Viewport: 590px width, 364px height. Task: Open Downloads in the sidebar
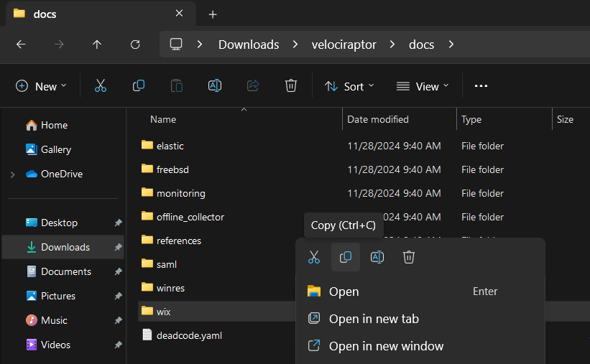tap(63, 247)
